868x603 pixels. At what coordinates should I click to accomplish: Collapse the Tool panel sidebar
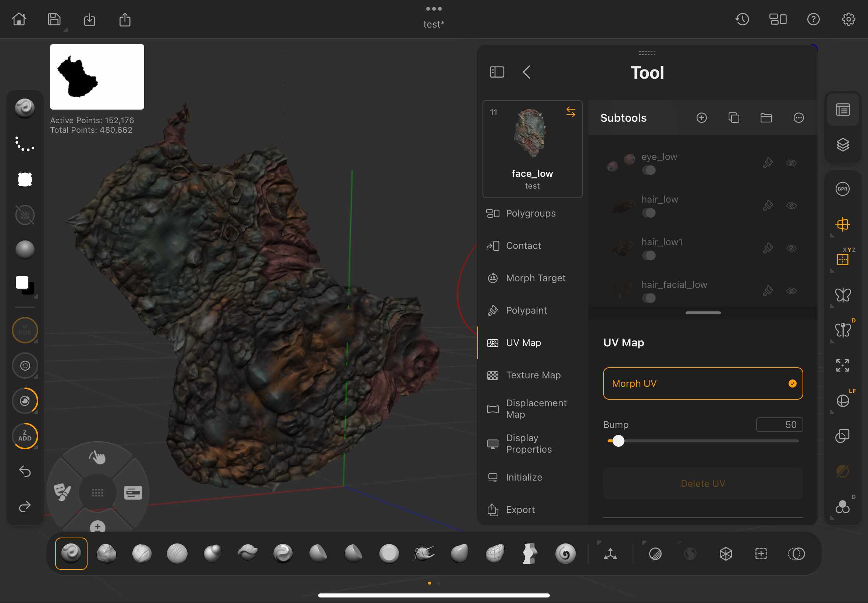pyautogui.click(x=497, y=72)
